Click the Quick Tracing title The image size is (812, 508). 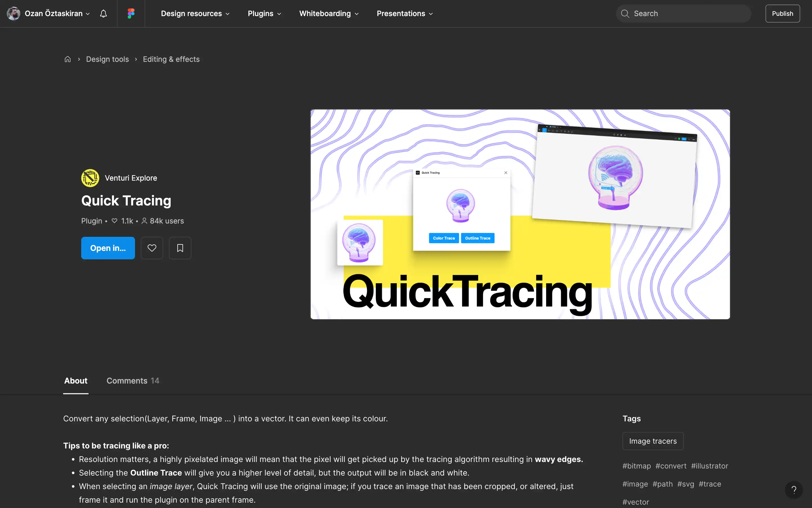(126, 201)
